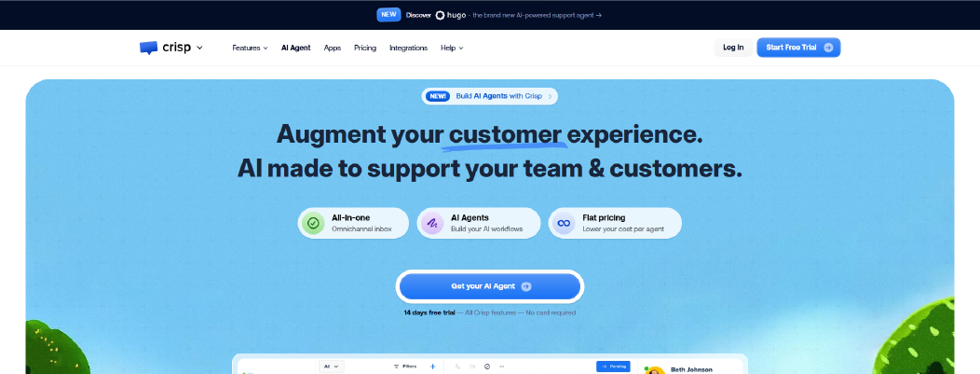This screenshot has width=980, height=374.
Task: Click the Discover text in top banner
Action: (x=418, y=15)
